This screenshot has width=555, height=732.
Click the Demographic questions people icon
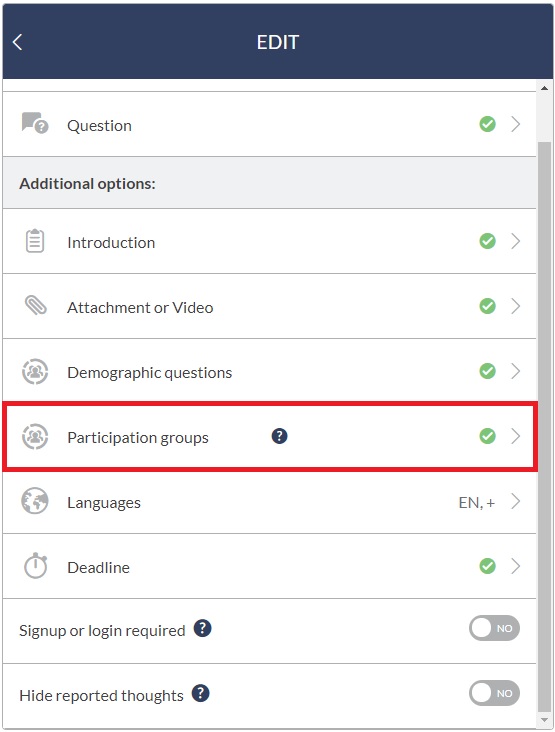pos(35,372)
